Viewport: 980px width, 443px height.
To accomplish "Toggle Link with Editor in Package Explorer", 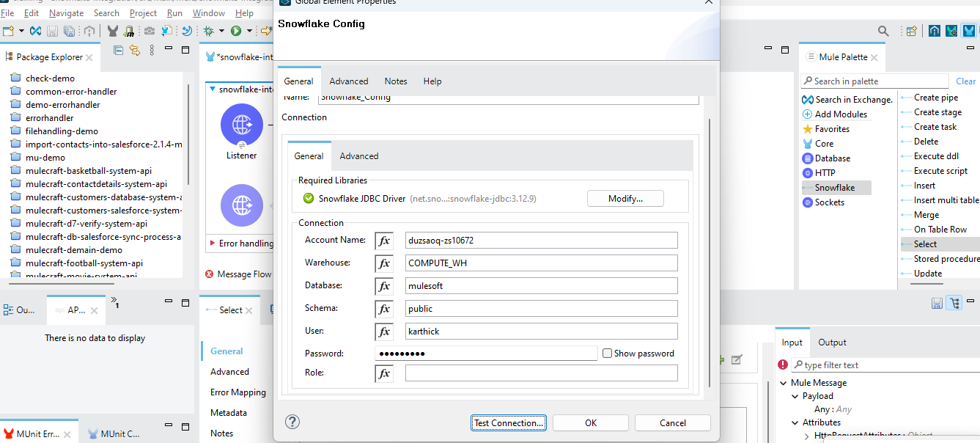I will point(135,50).
